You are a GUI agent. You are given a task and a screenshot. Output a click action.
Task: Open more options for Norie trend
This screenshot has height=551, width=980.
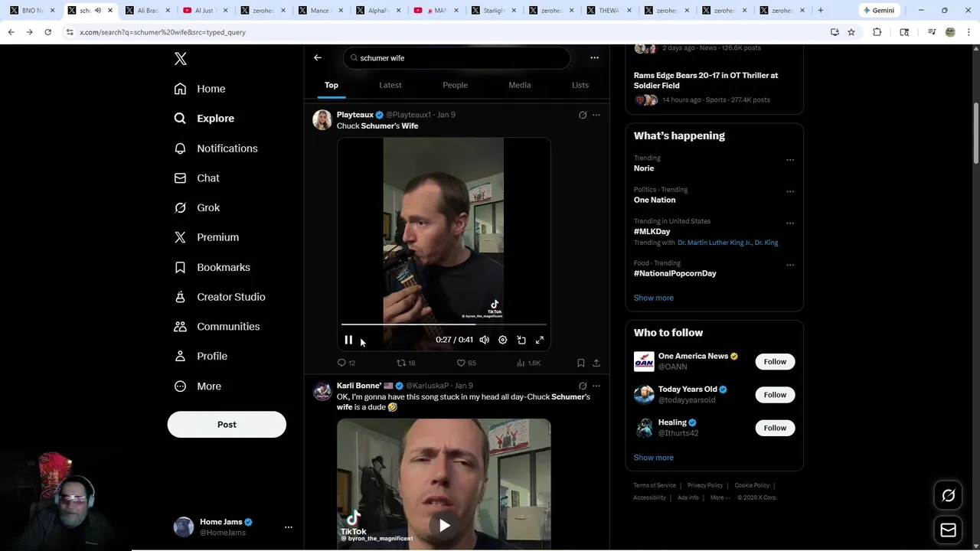[790, 160]
